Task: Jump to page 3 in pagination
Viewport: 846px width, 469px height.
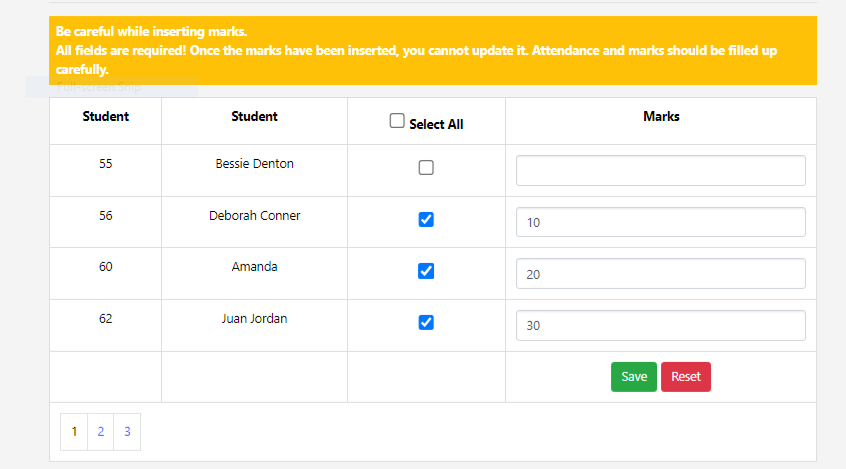Action: click(127, 432)
